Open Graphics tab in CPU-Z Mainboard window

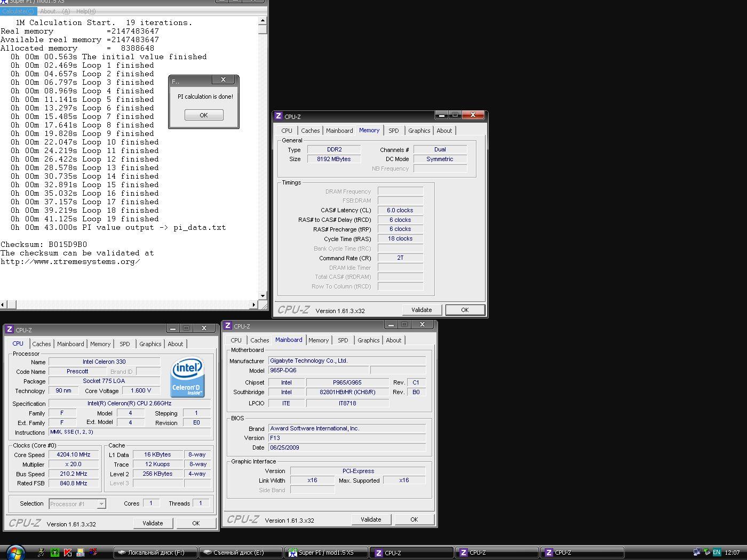369,340
